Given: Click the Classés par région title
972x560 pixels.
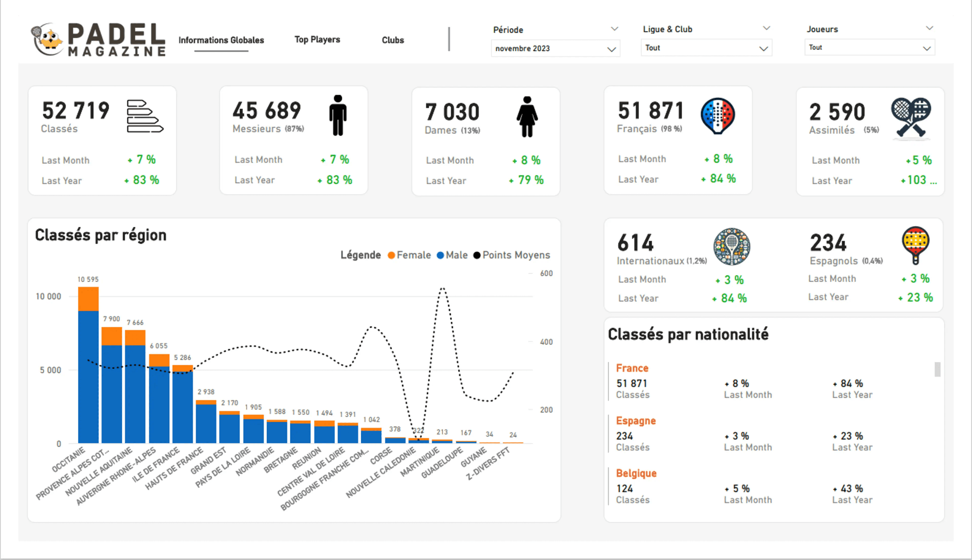Looking at the screenshot, I should (x=101, y=235).
